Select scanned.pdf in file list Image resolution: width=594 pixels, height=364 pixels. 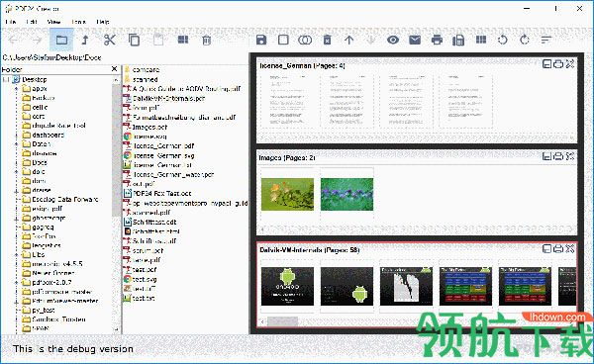(151, 213)
